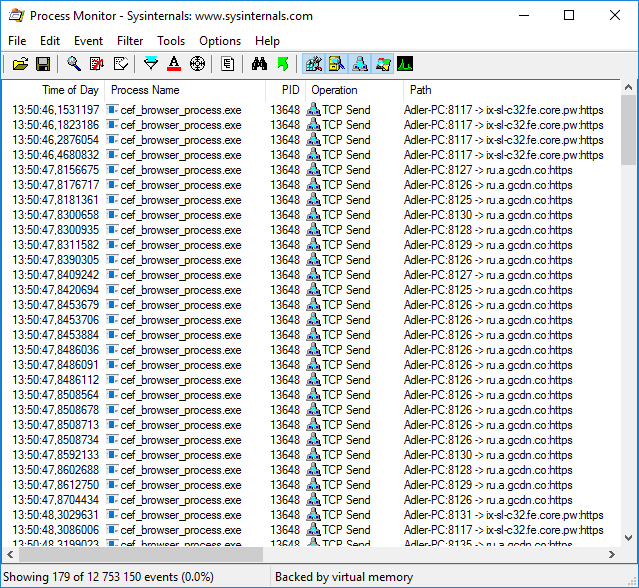
Task: Select the event at 13:50:46,4680832
Action: point(311,155)
